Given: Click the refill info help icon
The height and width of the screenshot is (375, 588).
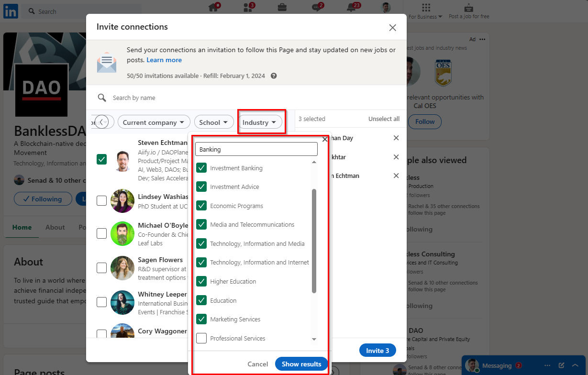Looking at the screenshot, I should click(x=274, y=76).
